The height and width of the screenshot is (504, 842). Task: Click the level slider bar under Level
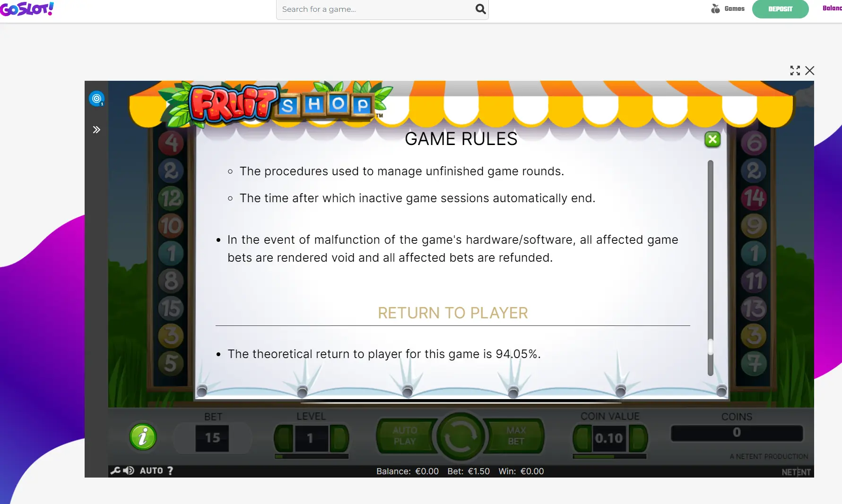312,456
